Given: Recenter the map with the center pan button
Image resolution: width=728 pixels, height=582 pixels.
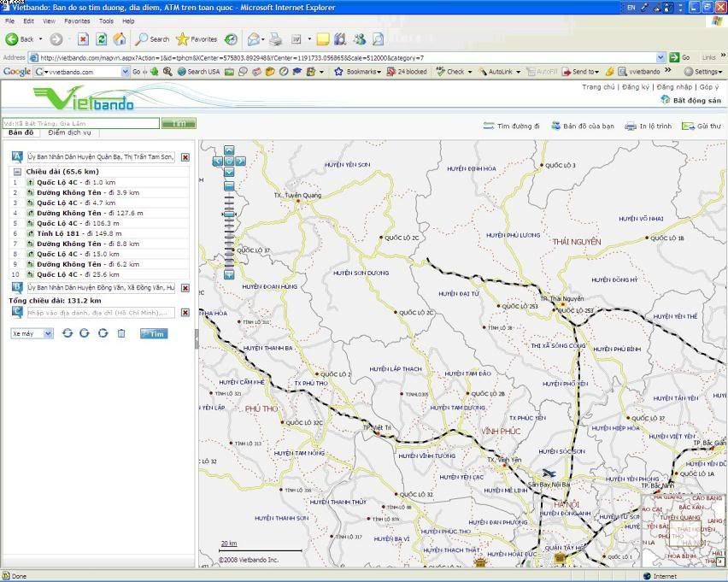Looking at the screenshot, I should click(229, 162).
